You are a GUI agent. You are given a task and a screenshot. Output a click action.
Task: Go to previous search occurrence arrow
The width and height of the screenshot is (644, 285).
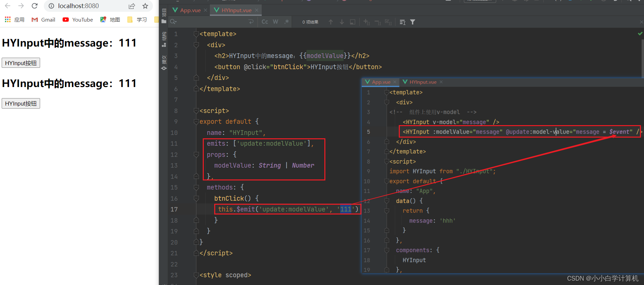pyautogui.click(x=331, y=22)
